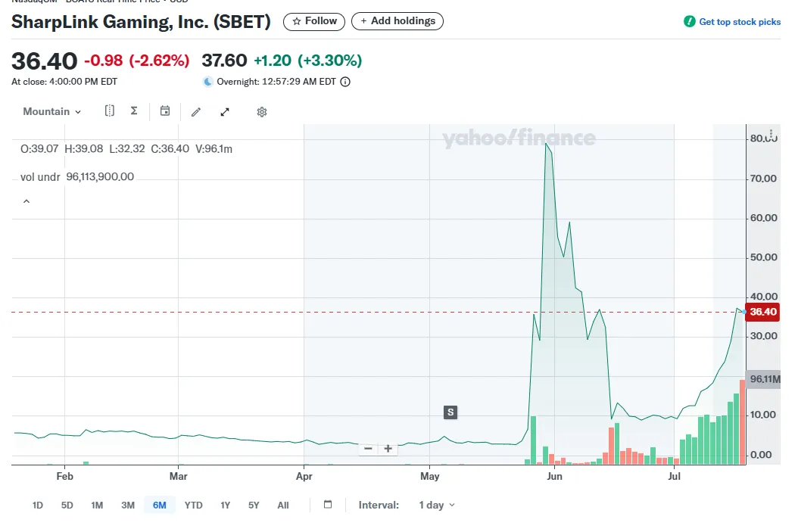
Task: Open the indicators sigma icon
Action: tap(134, 111)
